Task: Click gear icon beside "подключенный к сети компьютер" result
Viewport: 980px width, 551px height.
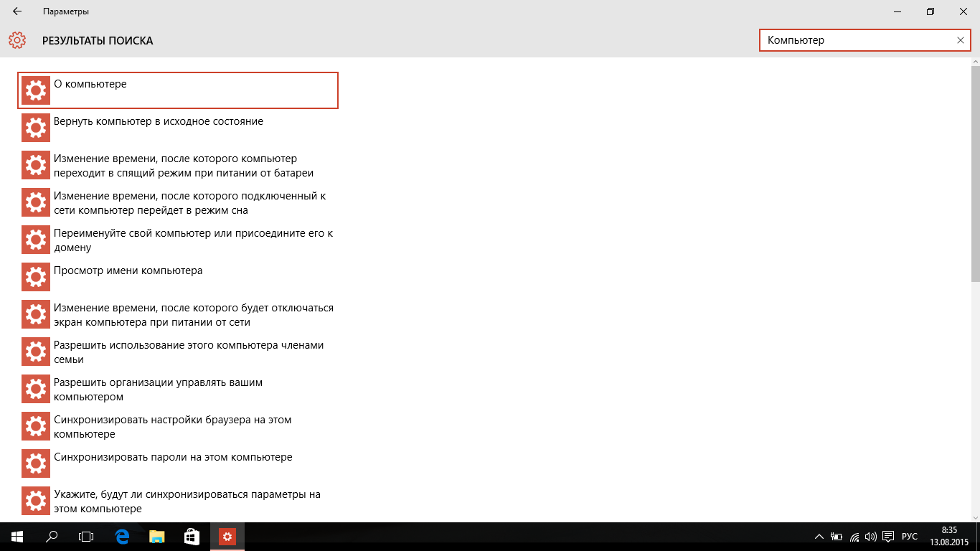Action: 36,202
